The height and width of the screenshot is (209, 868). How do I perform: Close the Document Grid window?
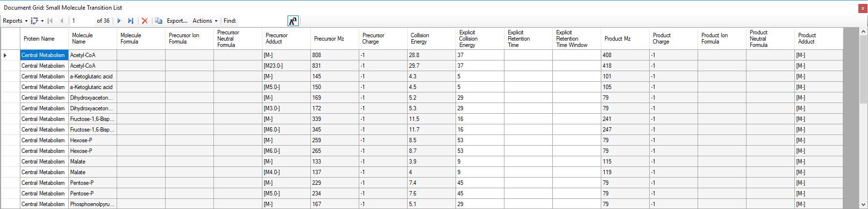[863, 8]
